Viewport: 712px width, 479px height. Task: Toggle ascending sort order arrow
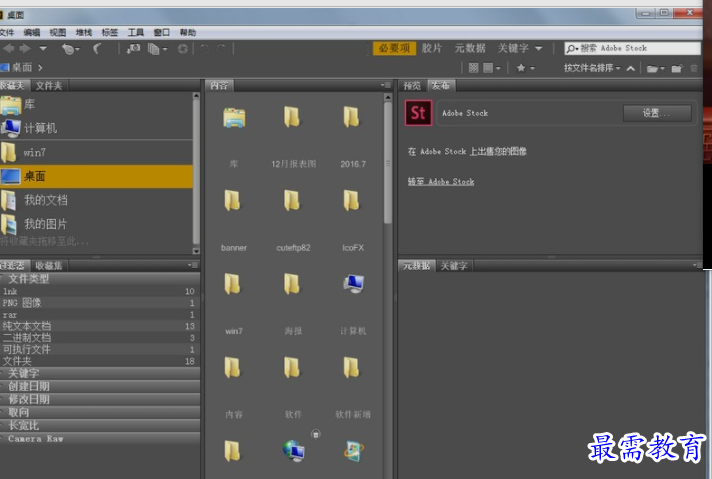631,69
